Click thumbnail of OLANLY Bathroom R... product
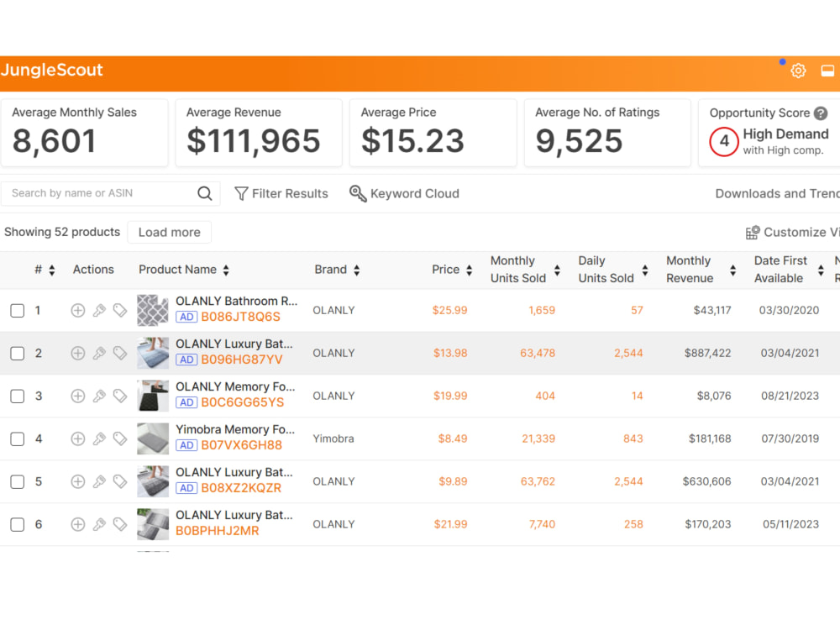The width and height of the screenshot is (840, 630). click(153, 310)
